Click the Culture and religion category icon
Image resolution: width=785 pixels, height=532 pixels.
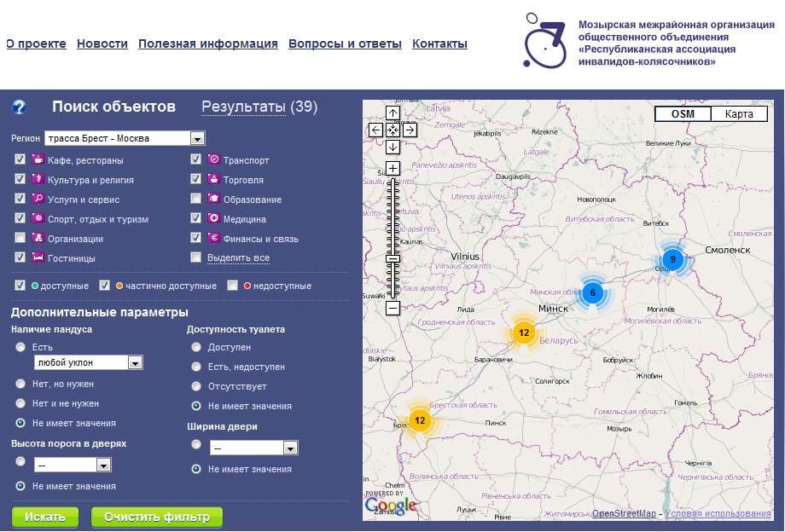click(x=38, y=179)
